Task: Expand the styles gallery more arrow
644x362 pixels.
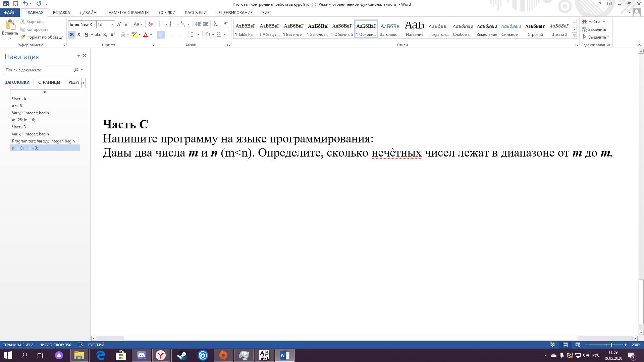Action: (x=574, y=36)
